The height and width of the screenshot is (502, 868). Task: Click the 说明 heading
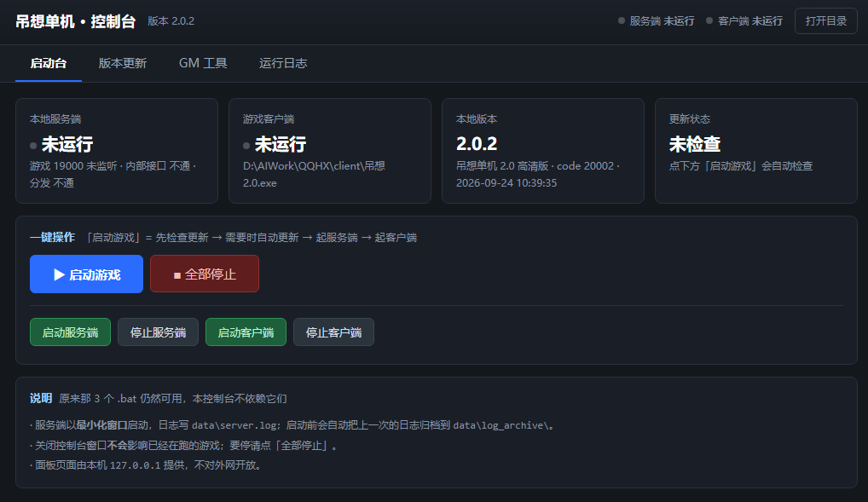pos(41,398)
